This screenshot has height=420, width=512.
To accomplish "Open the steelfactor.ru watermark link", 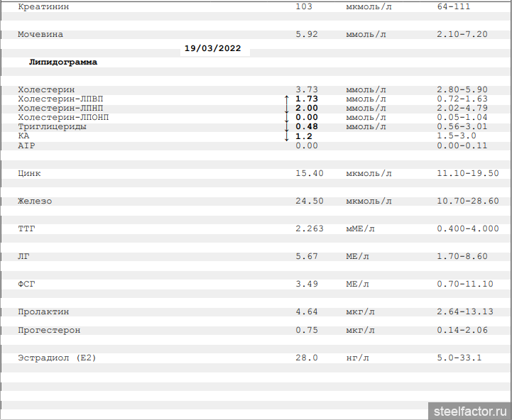I will [x=468, y=411].
